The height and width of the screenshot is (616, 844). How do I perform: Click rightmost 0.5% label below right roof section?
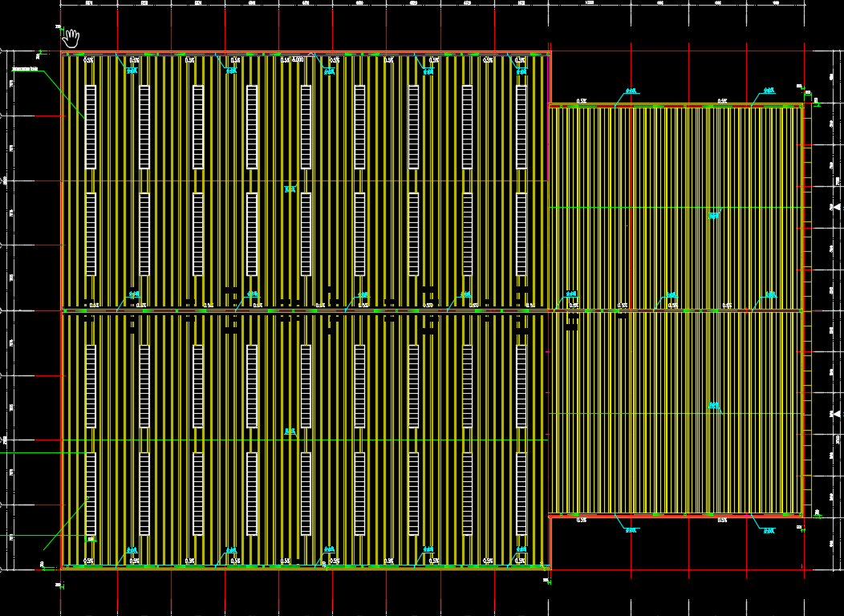722,520
